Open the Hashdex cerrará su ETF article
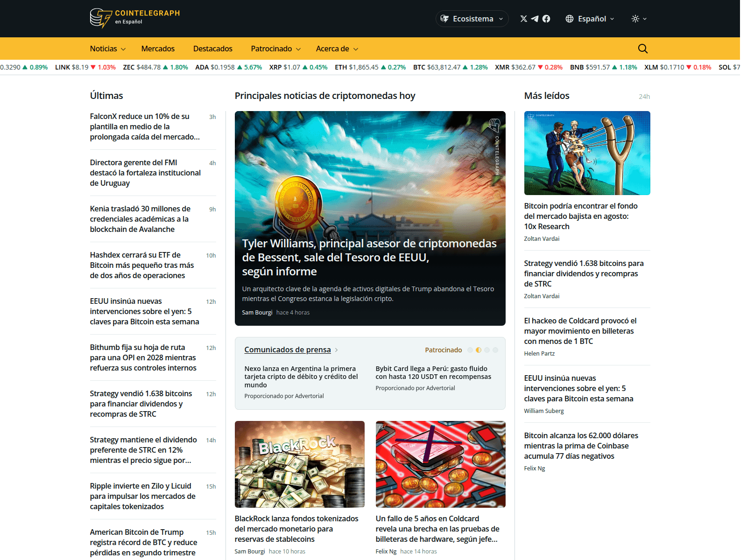Viewport: 747px width, 560px height. click(x=142, y=265)
